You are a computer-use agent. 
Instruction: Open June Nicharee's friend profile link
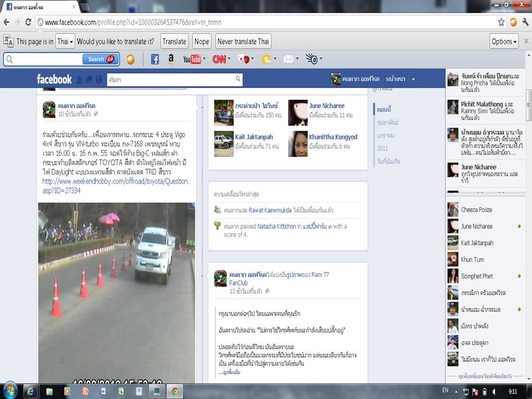pyautogui.click(x=326, y=106)
